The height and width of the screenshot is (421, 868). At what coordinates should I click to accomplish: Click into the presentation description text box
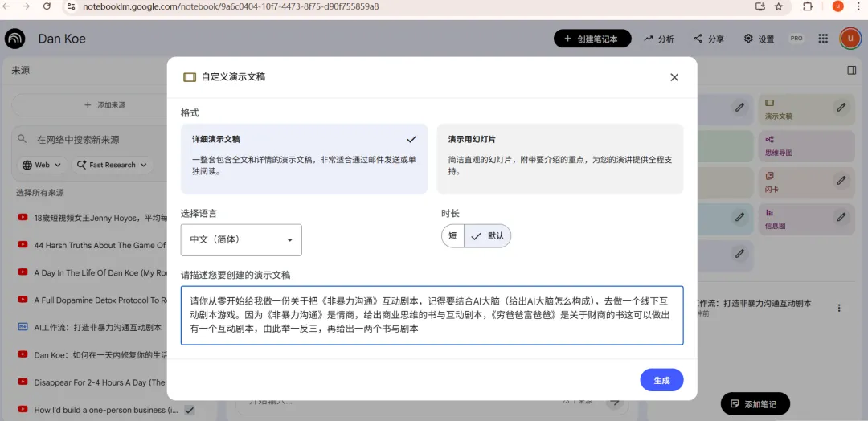pyautogui.click(x=432, y=315)
